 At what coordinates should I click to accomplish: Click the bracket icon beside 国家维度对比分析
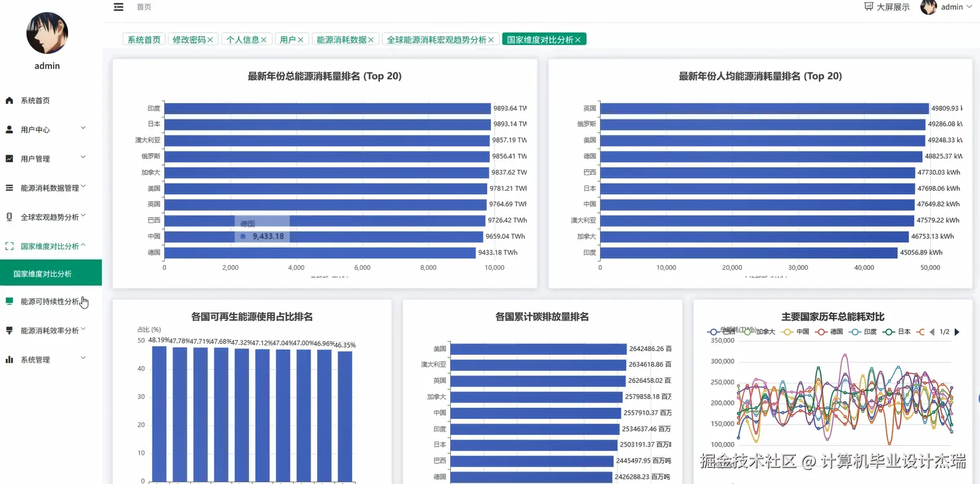tap(9, 247)
